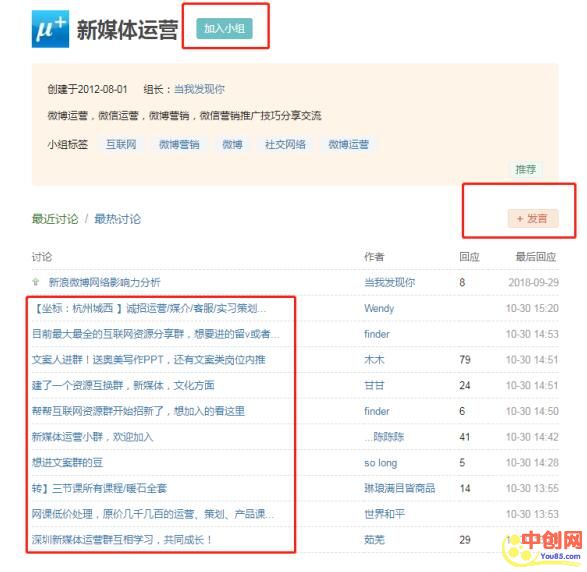The height and width of the screenshot is (572, 587).
Task: Open author 茹芜 profile
Action: point(374,539)
